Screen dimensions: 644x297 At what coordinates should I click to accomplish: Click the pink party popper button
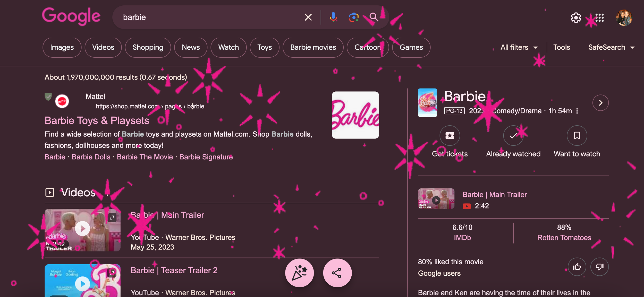(x=299, y=273)
